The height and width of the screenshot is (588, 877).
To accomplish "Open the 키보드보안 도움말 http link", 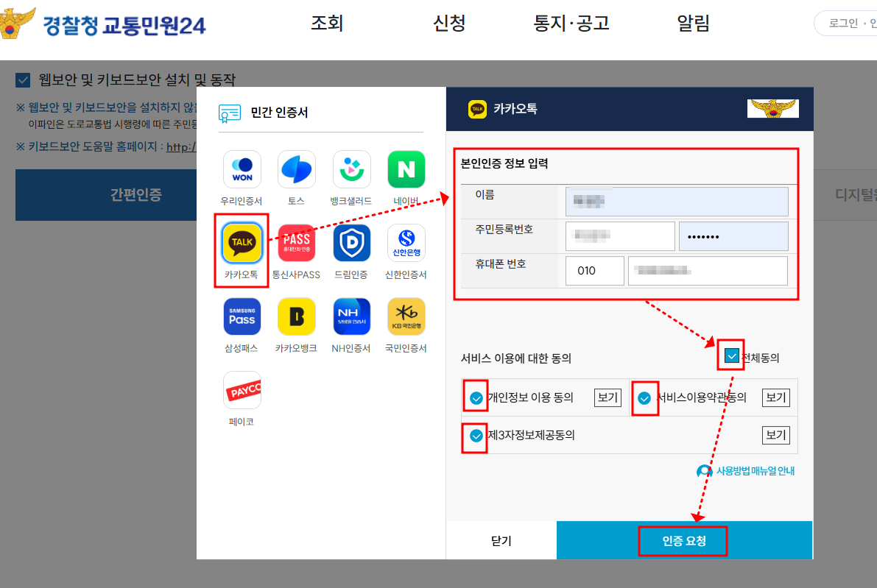I will point(181,147).
